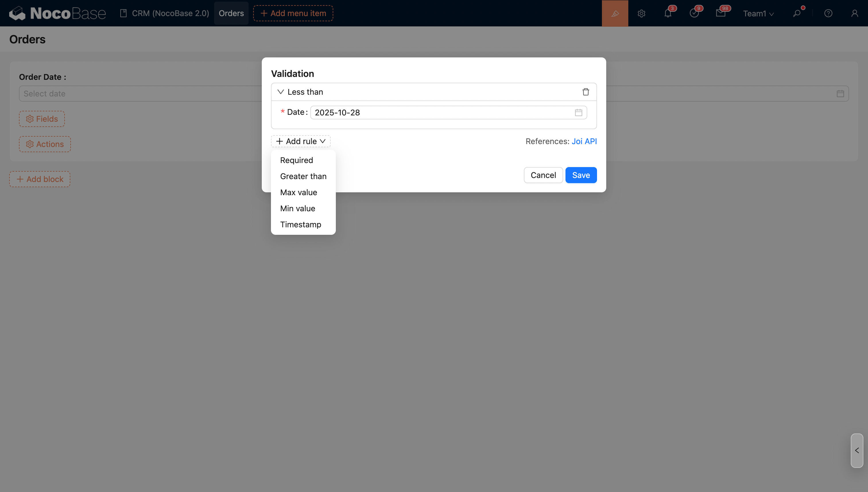Delete the Less than validation rule
868x492 pixels.
coord(586,92)
